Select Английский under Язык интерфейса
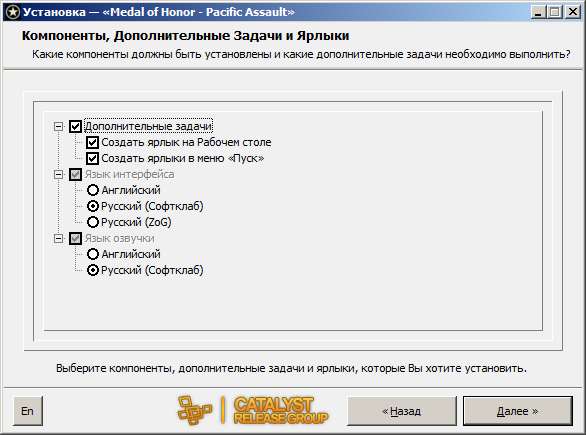Screen dimensions: 586x435 click(x=93, y=190)
